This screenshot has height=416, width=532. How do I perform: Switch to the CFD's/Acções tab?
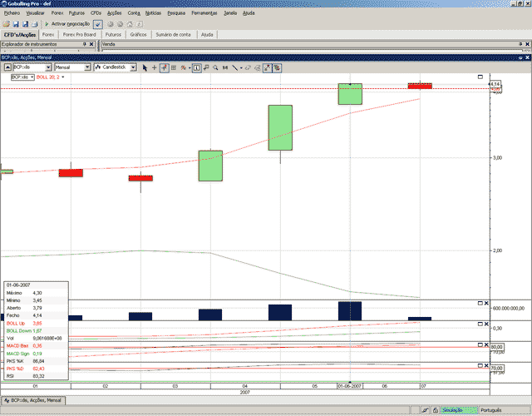pos(20,35)
